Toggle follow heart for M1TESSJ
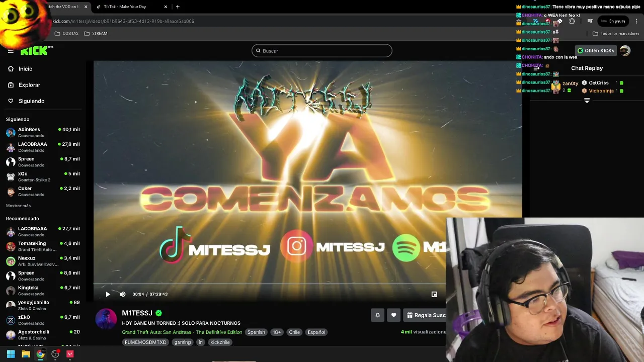Screen dimensions: 644x362 pos(394,315)
